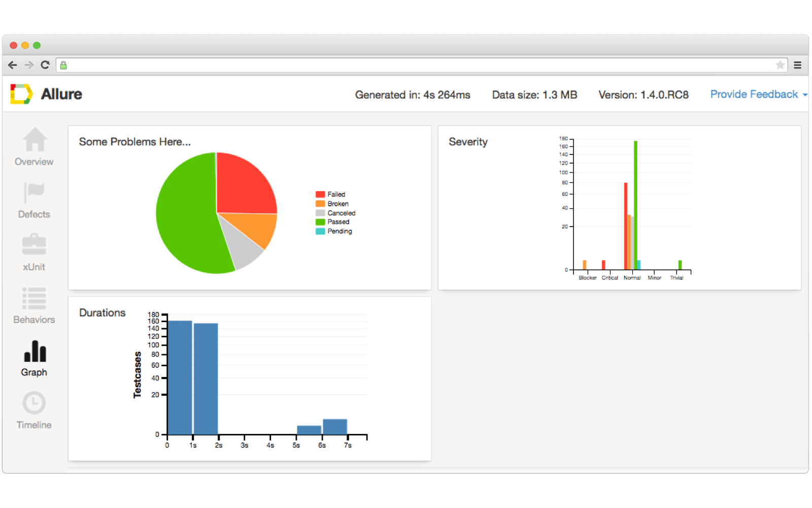Click the Pending cyan legend swatch
This screenshot has height=508, width=812.
tap(320, 231)
